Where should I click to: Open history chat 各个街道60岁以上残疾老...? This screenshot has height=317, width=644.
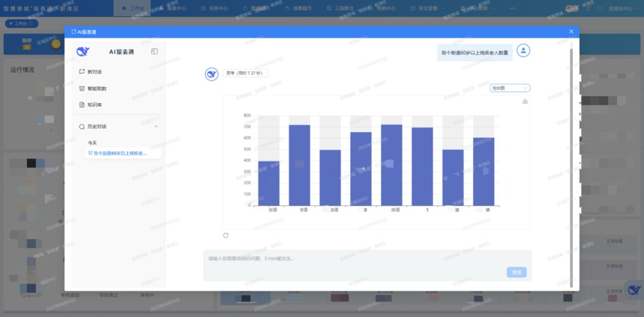click(117, 153)
